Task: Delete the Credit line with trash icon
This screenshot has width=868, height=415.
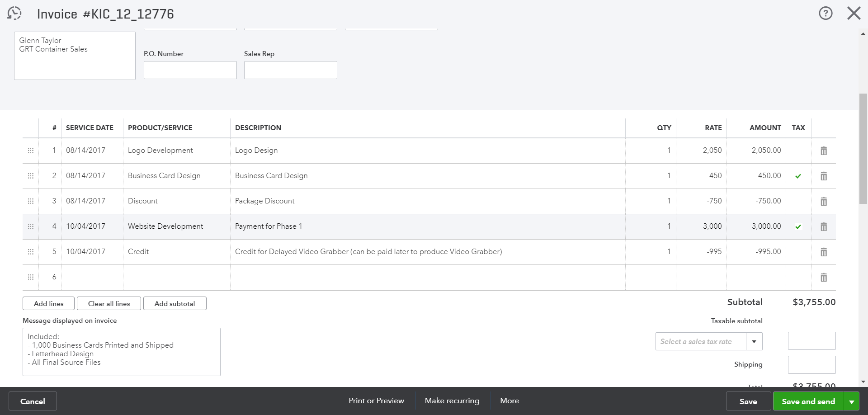Action: [x=824, y=252]
